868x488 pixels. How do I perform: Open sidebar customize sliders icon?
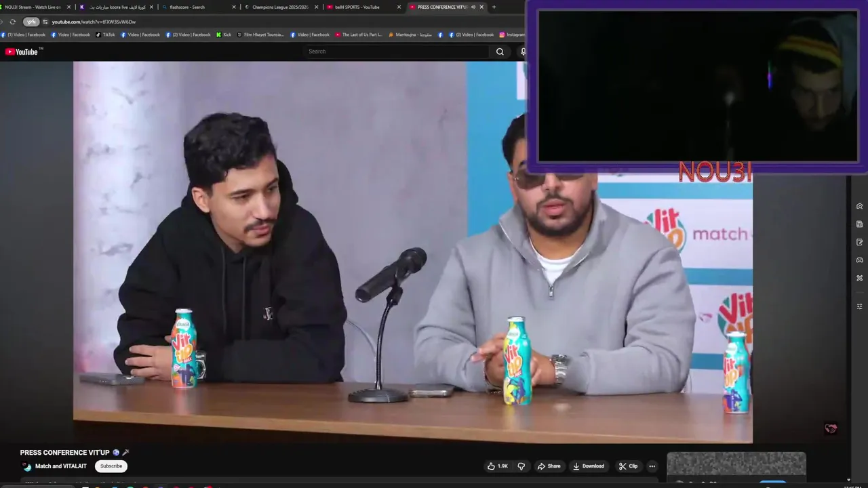[860, 306]
